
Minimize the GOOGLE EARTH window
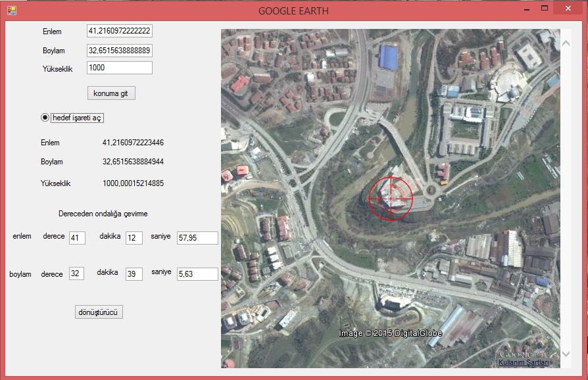tap(527, 9)
